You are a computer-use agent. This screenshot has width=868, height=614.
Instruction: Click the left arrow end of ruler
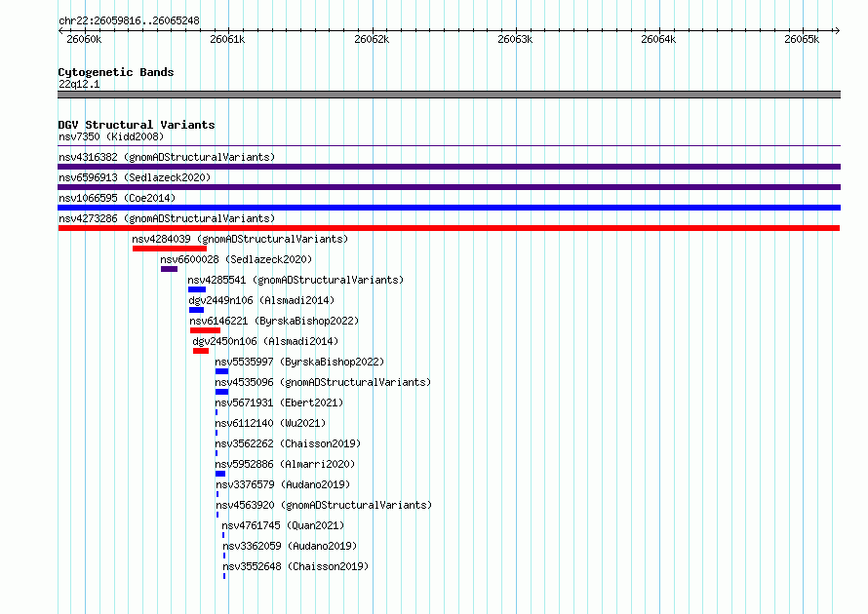(60, 30)
